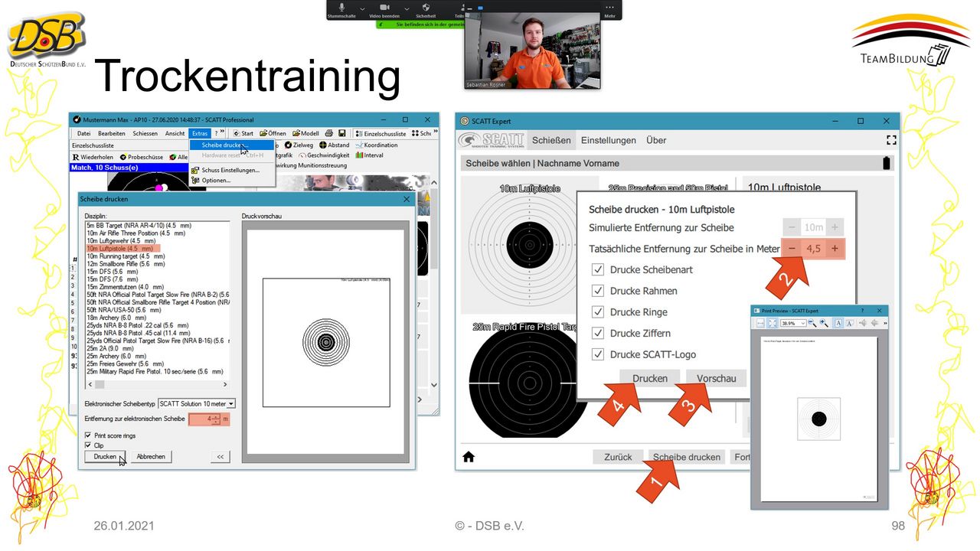Click the printer icon in SCATT Professional
980x551 pixels.
tap(328, 133)
